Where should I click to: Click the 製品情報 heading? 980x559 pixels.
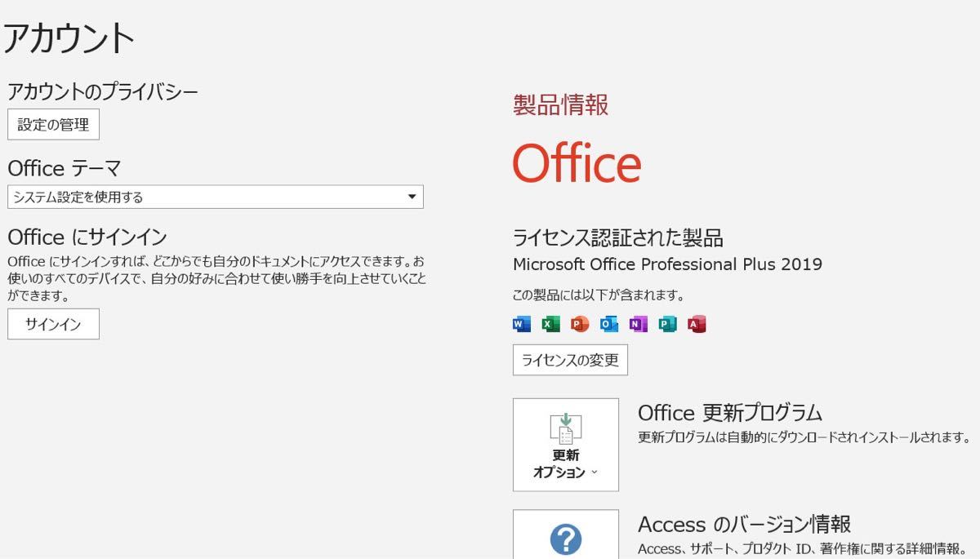(560, 104)
